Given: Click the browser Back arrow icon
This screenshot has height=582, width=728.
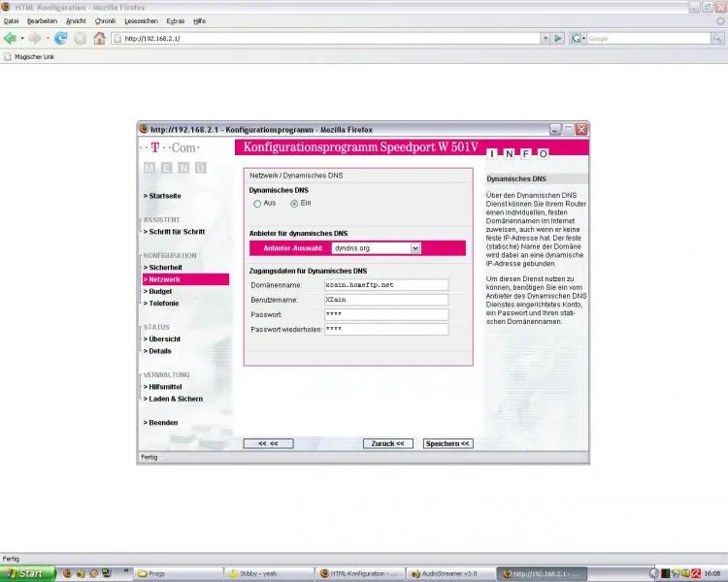Looking at the screenshot, I should point(10,39).
